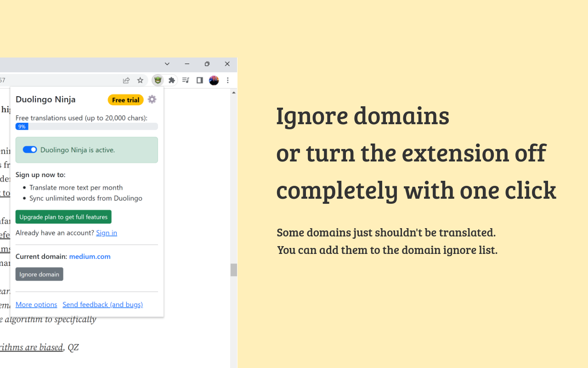Screen dimensions: 588x368
Task: Open the media controls icon
Action: 186,80
